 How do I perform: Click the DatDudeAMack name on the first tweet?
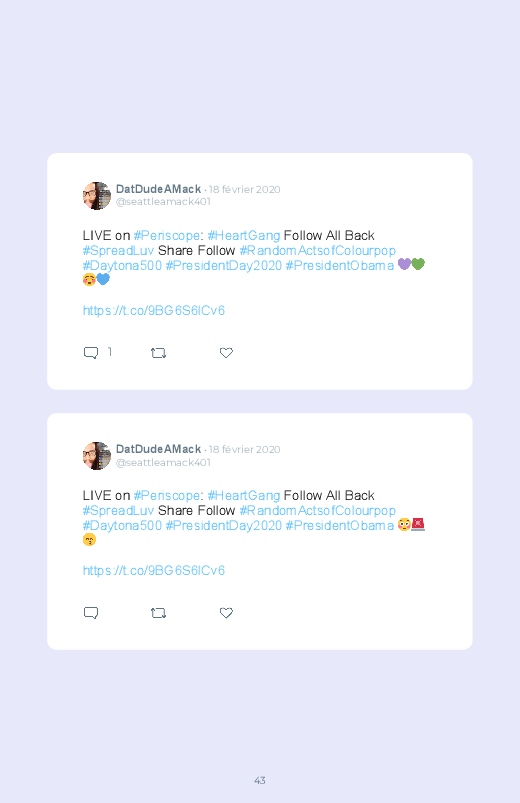(x=158, y=189)
